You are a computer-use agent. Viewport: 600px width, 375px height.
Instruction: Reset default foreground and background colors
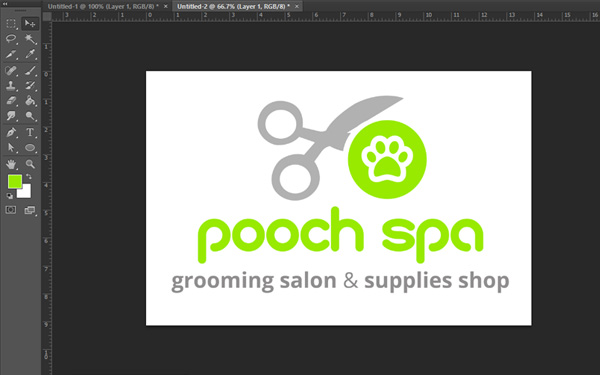(9, 196)
